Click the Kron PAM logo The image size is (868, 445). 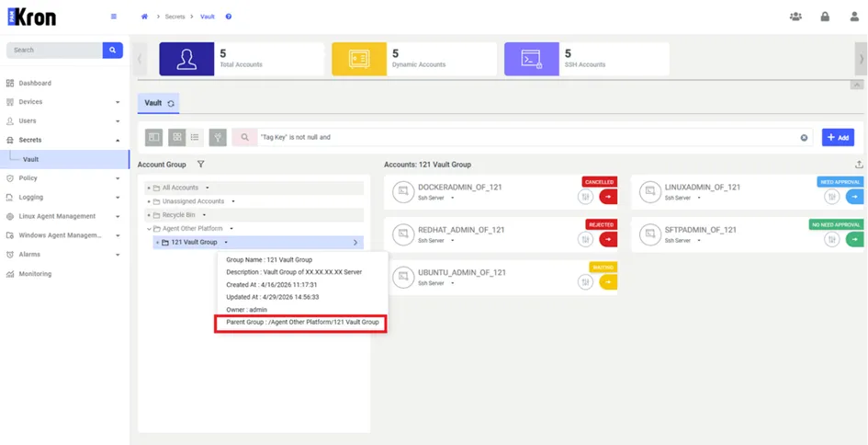31,17
